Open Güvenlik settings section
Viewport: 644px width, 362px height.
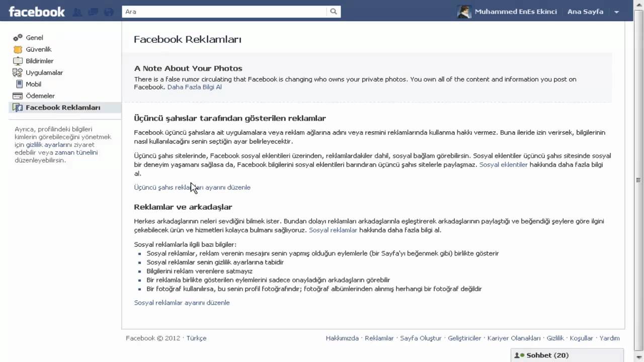click(39, 49)
